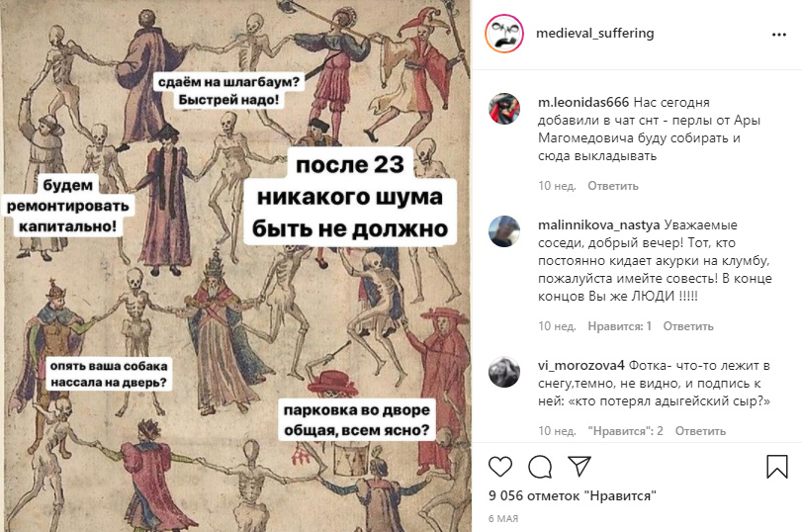
Task: Open the list of 9 056 likes
Action: (x=573, y=495)
